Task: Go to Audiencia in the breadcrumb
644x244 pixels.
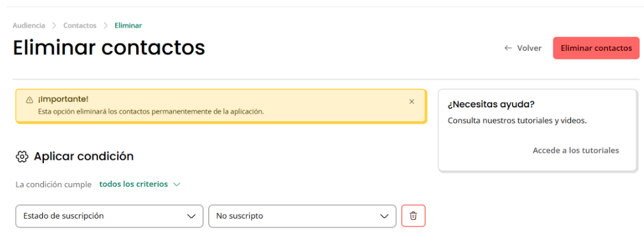Action: (29, 25)
